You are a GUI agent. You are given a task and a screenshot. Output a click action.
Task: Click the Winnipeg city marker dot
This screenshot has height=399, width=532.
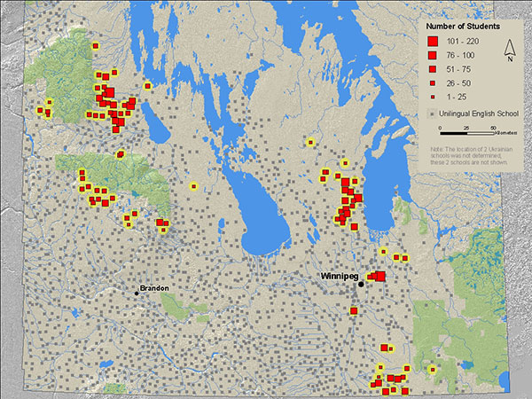point(361,286)
